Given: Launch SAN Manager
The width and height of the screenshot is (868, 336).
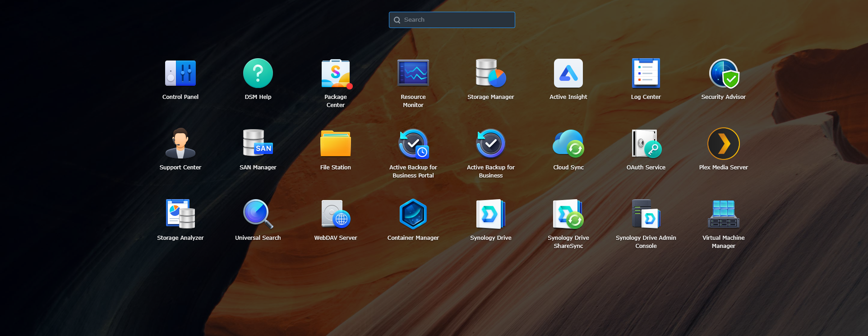Looking at the screenshot, I should (x=258, y=144).
